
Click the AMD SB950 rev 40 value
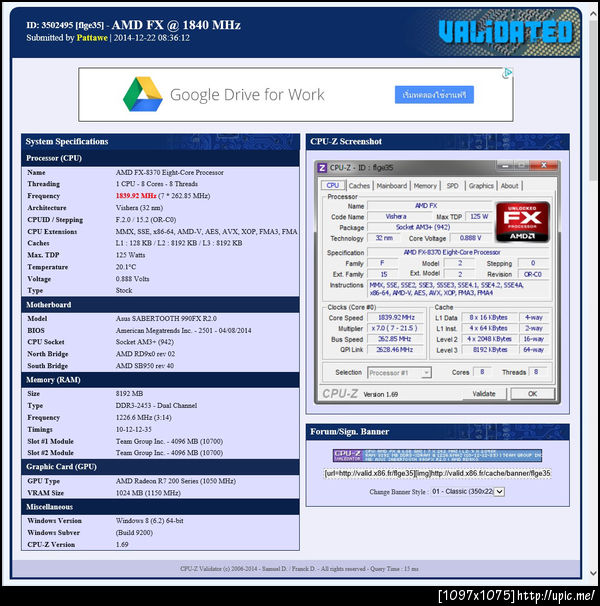(x=145, y=366)
